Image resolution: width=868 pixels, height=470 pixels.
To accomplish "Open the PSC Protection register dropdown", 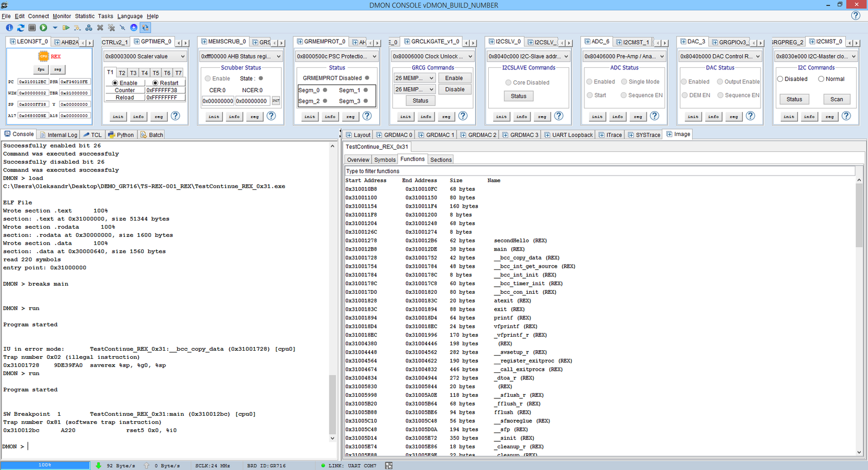I will point(337,56).
